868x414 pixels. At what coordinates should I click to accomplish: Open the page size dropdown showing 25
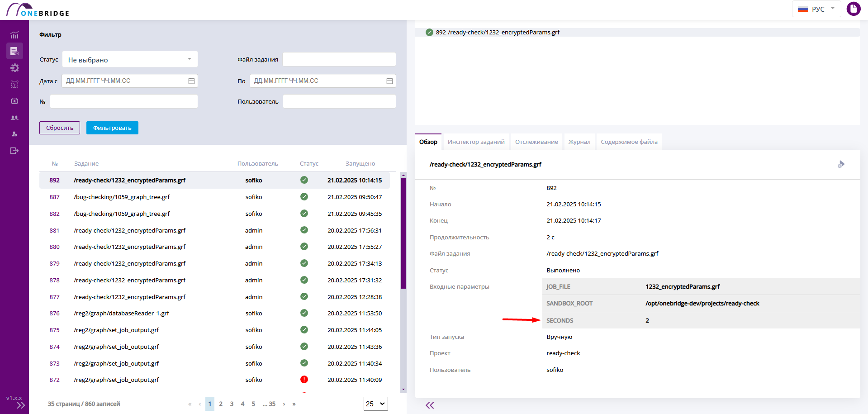click(376, 404)
